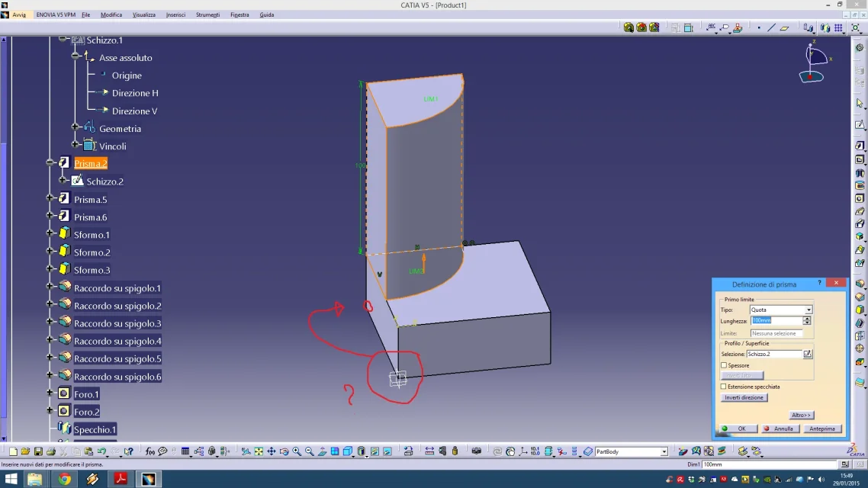Screen dimensions: 868x488
Task: Activate Fly mode in the view toolbar
Action: (x=246, y=451)
